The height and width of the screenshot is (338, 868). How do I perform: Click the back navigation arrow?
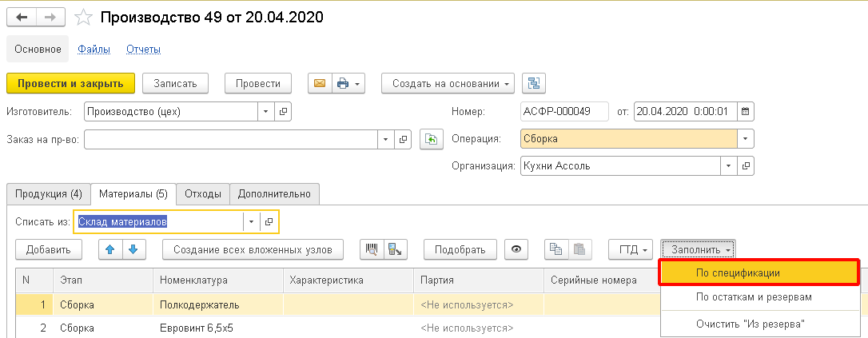[x=22, y=17]
